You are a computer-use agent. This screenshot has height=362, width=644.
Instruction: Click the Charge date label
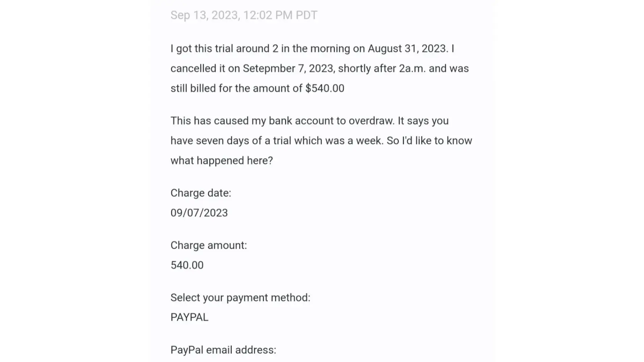click(201, 193)
